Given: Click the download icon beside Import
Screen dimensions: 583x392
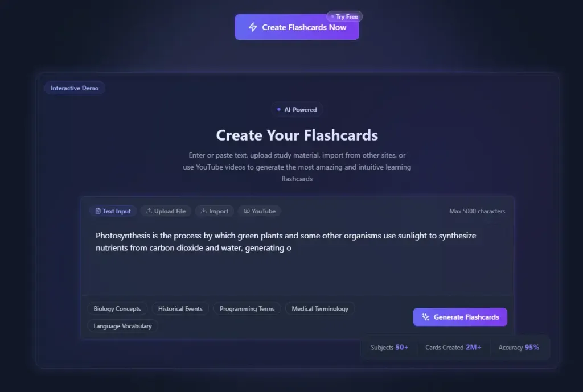Looking at the screenshot, I should click(x=204, y=211).
